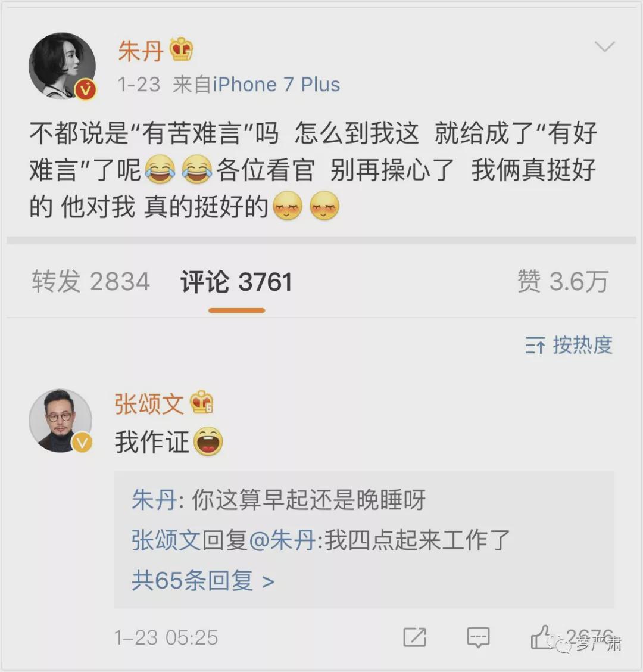
Task: Click the repost share icon under comment
Action: 414,637
